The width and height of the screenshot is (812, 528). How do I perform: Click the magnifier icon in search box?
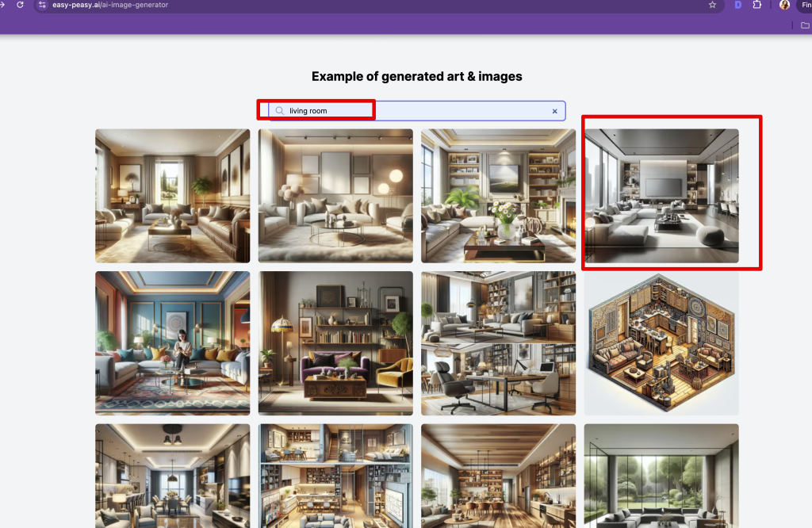279,111
